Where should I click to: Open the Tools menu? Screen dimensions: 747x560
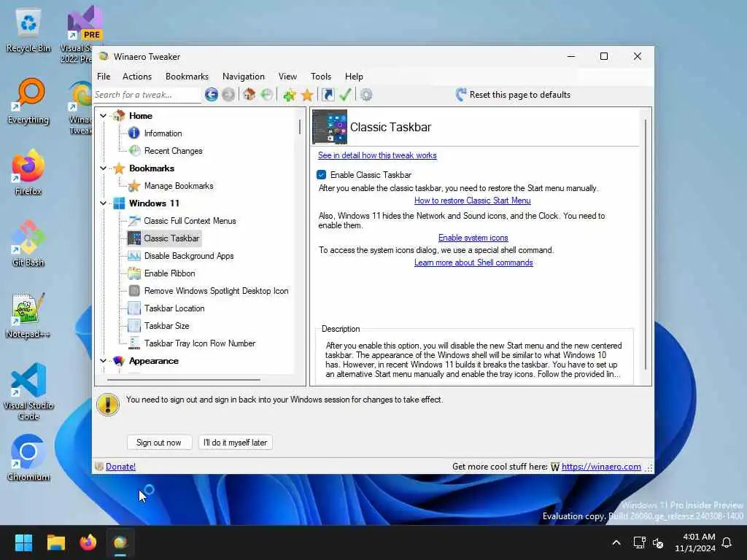click(321, 76)
